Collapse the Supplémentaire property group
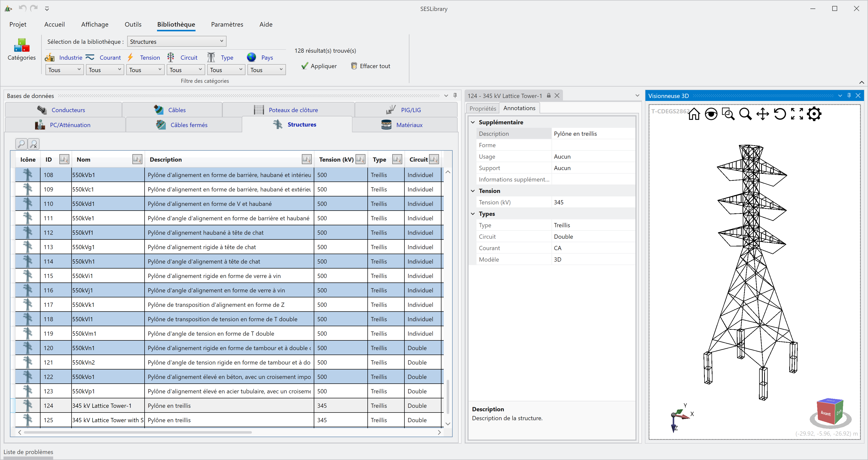 473,122
